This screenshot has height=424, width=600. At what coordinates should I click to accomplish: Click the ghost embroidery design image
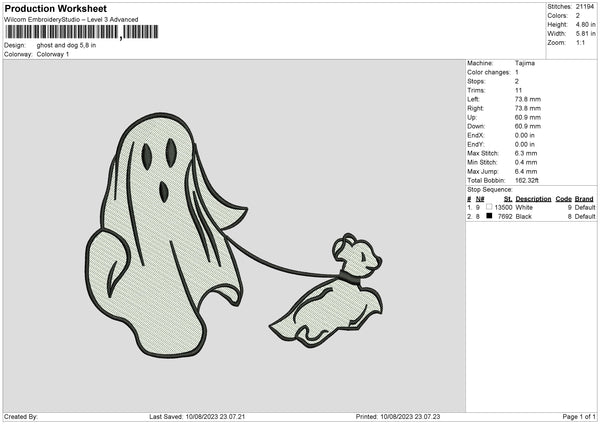point(165,235)
